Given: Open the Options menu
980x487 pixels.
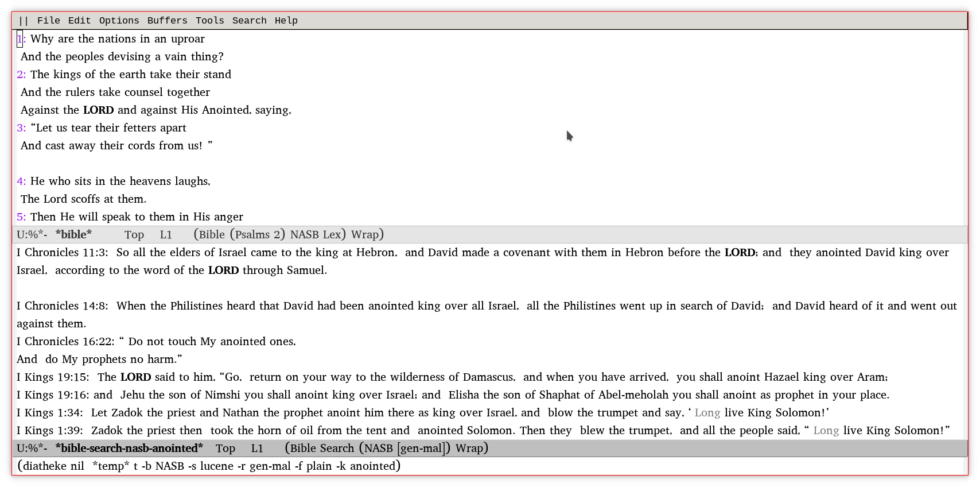Looking at the screenshot, I should pyautogui.click(x=119, y=21).
